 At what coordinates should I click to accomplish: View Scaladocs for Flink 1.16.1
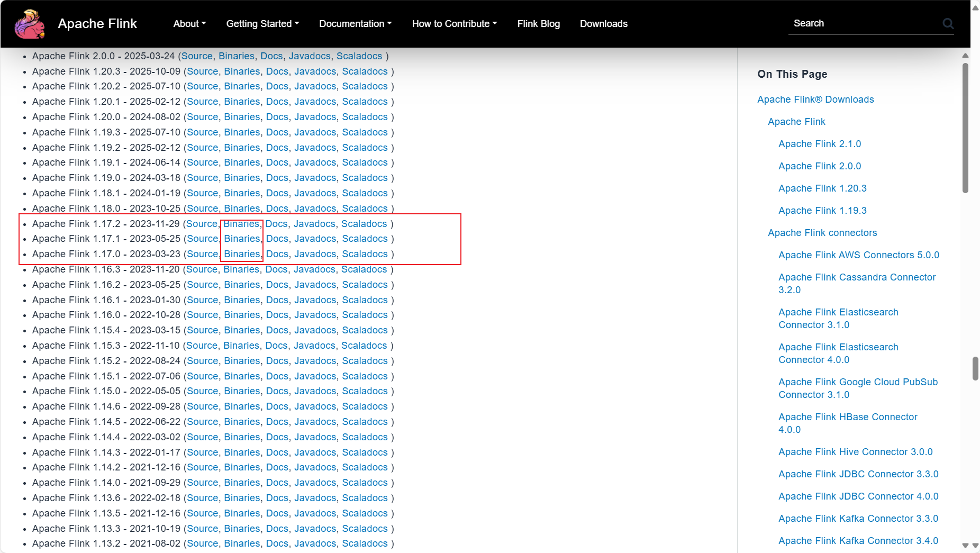(365, 300)
